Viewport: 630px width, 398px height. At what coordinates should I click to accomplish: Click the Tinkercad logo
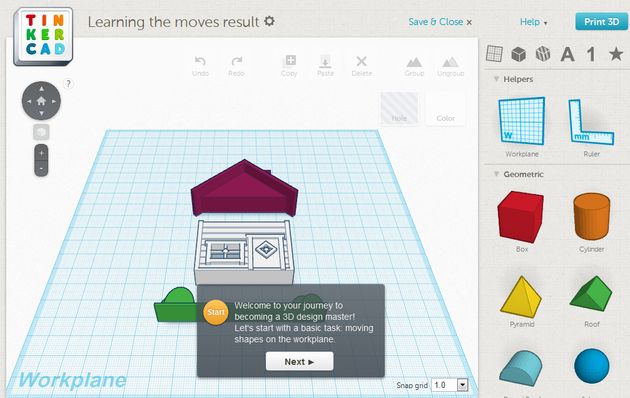(x=43, y=36)
